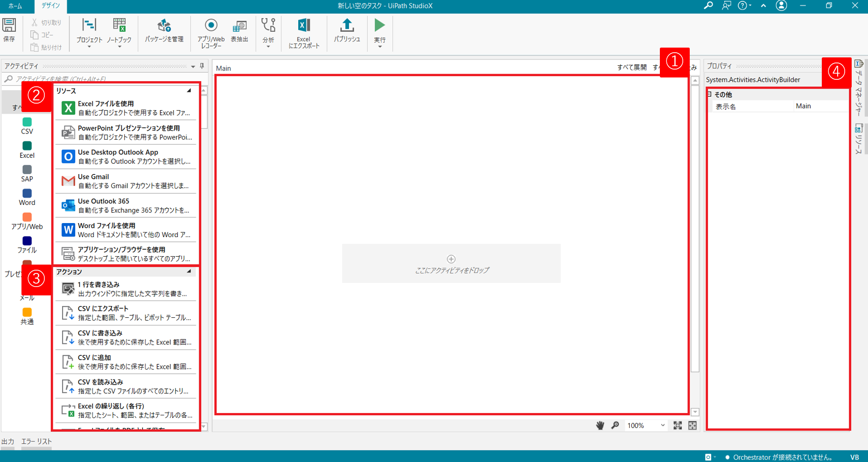Click Copy (コピー) in the toolbar

[x=42, y=35]
